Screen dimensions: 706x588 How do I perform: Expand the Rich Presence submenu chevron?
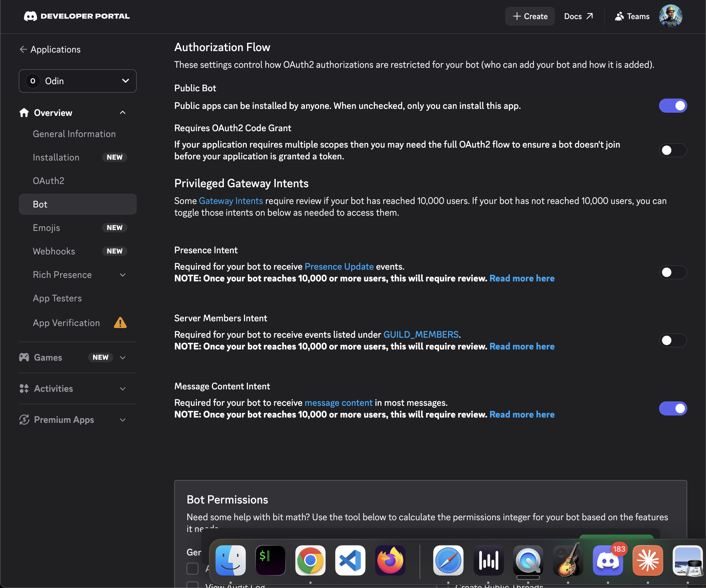coord(123,275)
